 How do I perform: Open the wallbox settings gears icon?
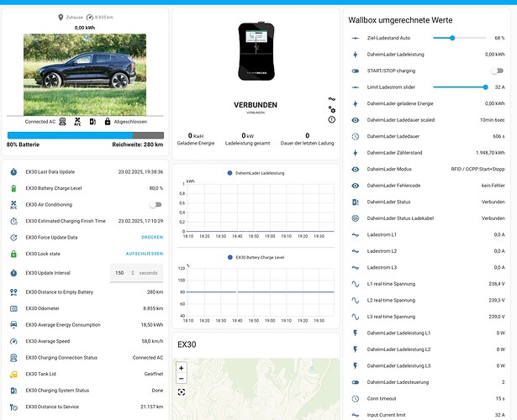tap(332, 109)
